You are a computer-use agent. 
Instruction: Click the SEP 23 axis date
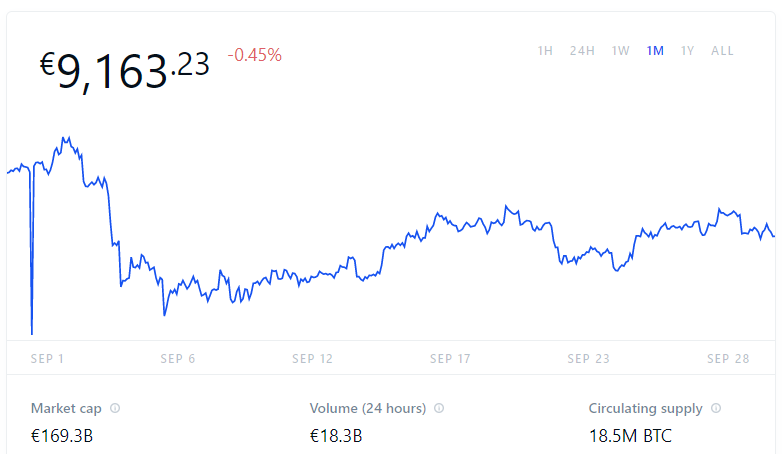point(588,358)
